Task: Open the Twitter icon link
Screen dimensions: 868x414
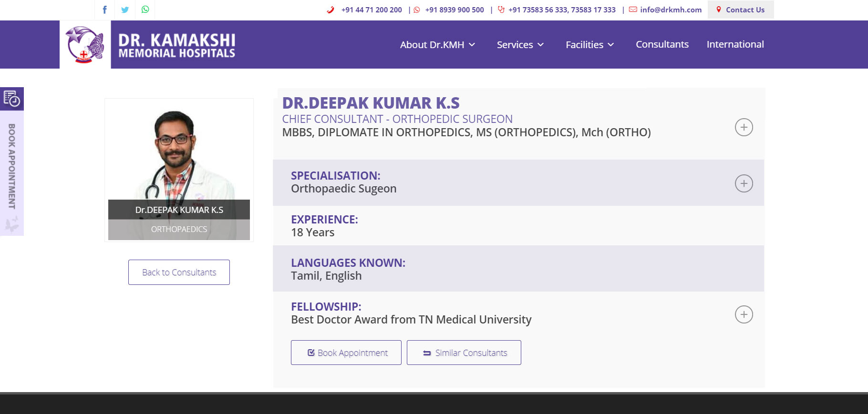Action: [x=125, y=10]
